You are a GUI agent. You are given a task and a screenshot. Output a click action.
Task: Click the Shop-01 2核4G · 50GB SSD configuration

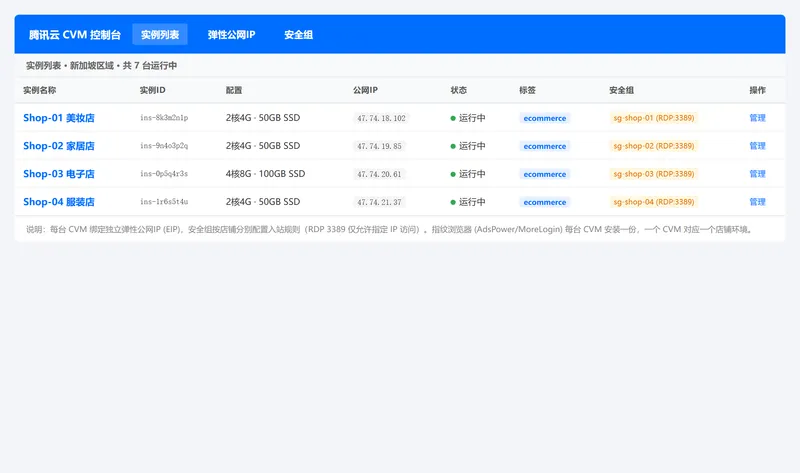pyautogui.click(x=263, y=118)
